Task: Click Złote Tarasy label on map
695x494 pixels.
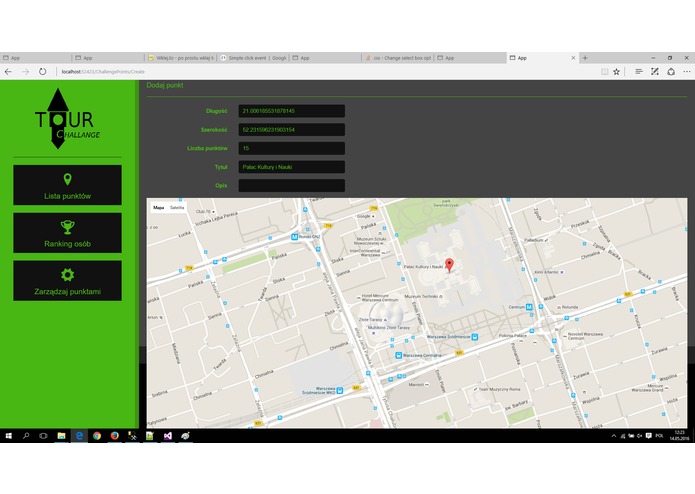Action: point(371,319)
